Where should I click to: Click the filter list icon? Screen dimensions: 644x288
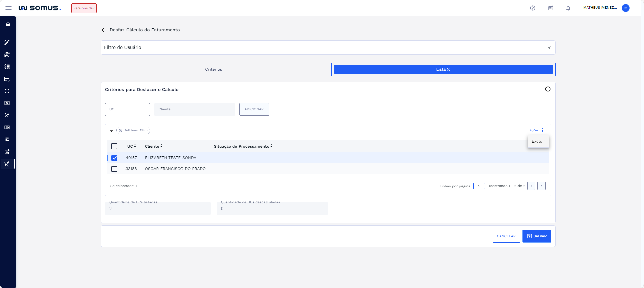[111, 130]
